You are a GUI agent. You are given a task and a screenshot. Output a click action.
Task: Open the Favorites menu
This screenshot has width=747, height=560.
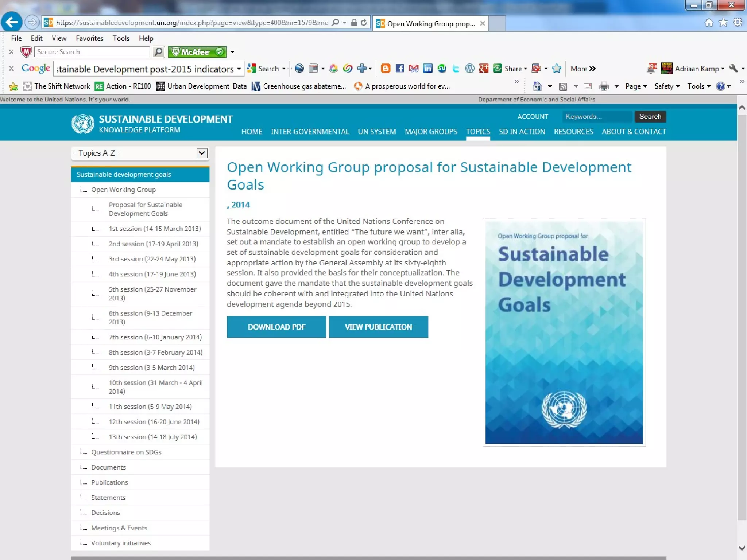pos(89,38)
